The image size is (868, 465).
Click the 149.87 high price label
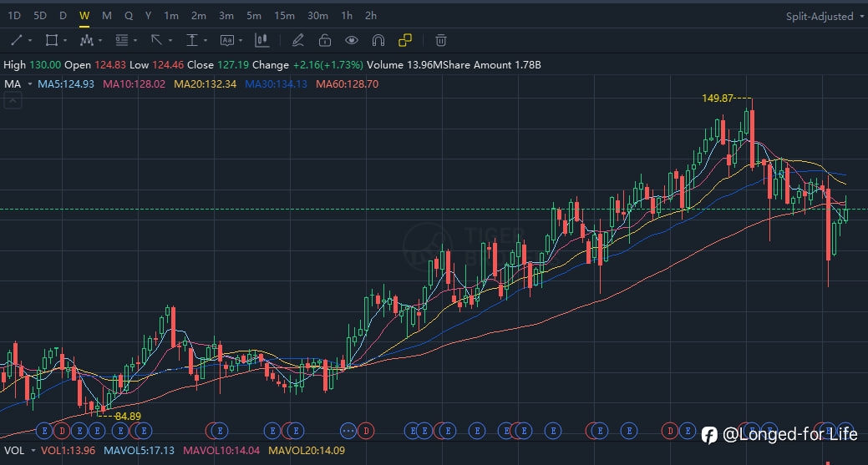point(718,99)
